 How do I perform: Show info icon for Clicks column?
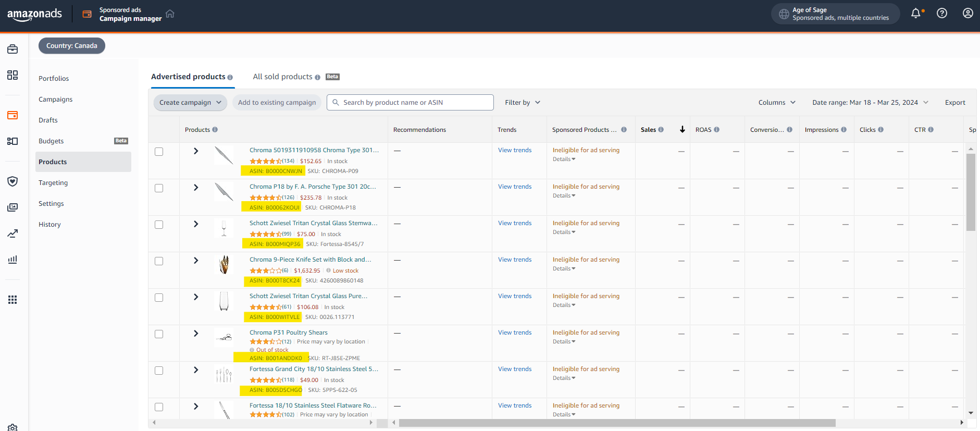[880, 130]
